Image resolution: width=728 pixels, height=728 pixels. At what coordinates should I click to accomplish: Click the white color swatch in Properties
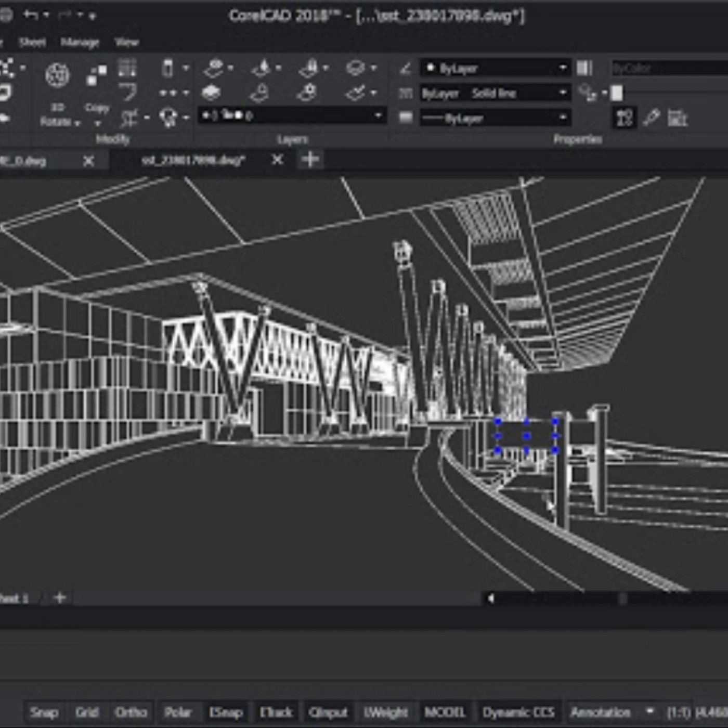[x=617, y=93]
